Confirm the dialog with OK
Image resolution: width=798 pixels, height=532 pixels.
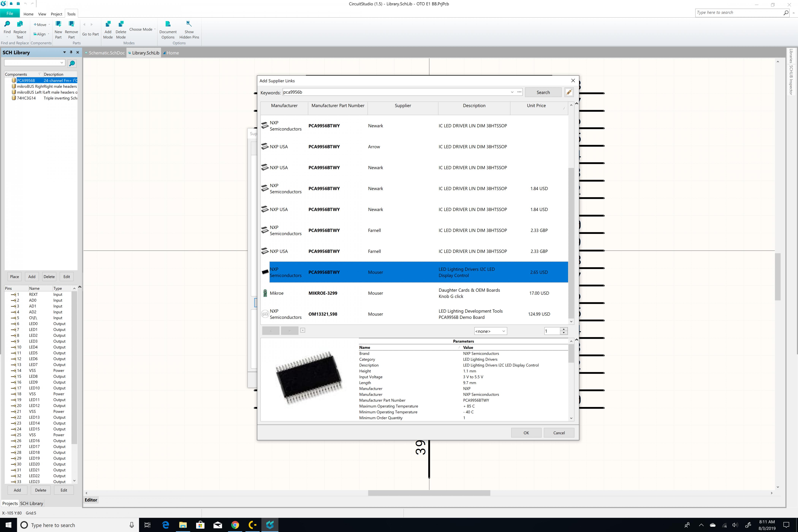click(526, 433)
